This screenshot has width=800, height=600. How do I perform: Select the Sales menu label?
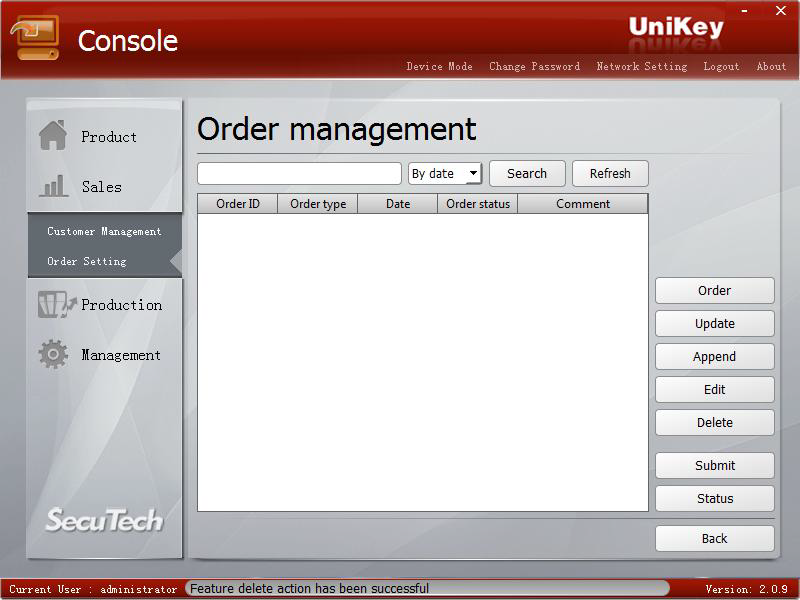click(x=102, y=187)
